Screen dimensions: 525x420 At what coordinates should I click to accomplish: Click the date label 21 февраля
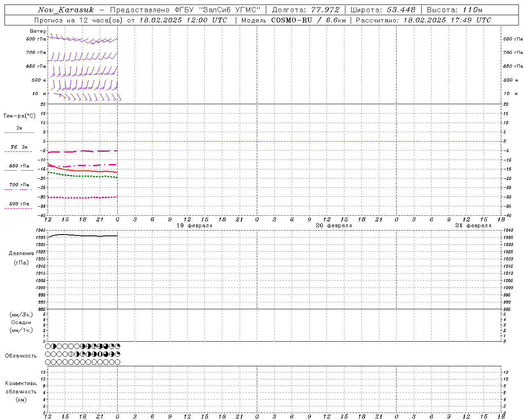click(x=473, y=226)
